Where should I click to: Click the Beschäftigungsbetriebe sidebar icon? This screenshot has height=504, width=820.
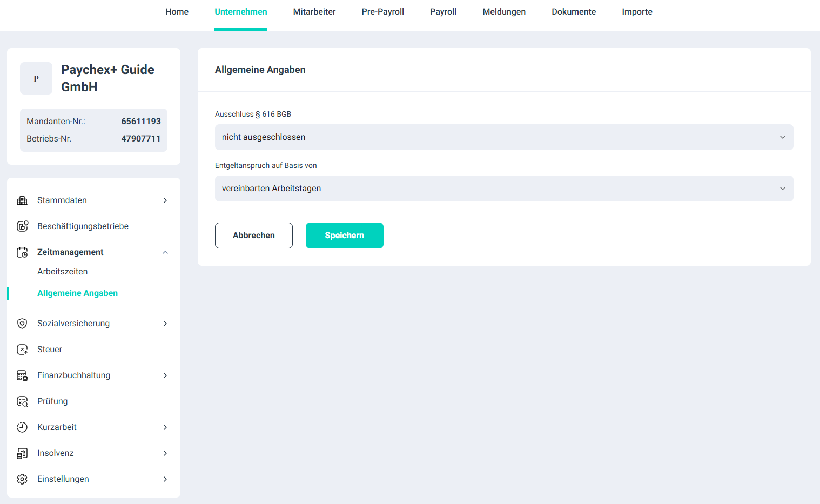22,226
